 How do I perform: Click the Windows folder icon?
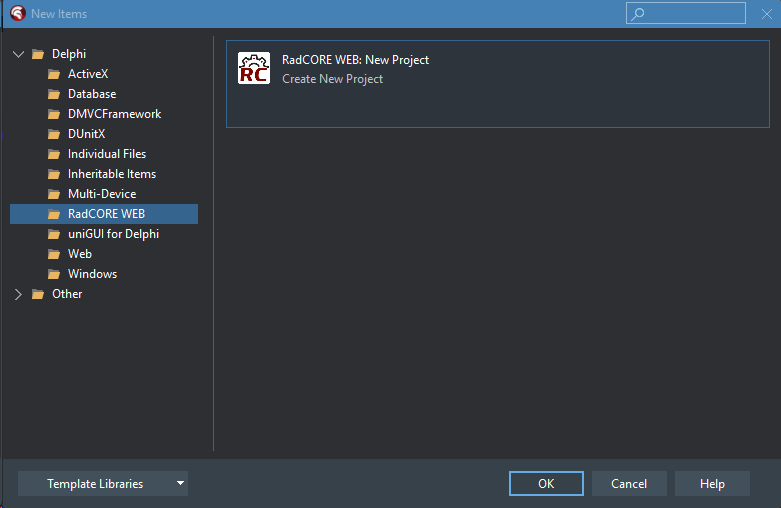click(54, 274)
